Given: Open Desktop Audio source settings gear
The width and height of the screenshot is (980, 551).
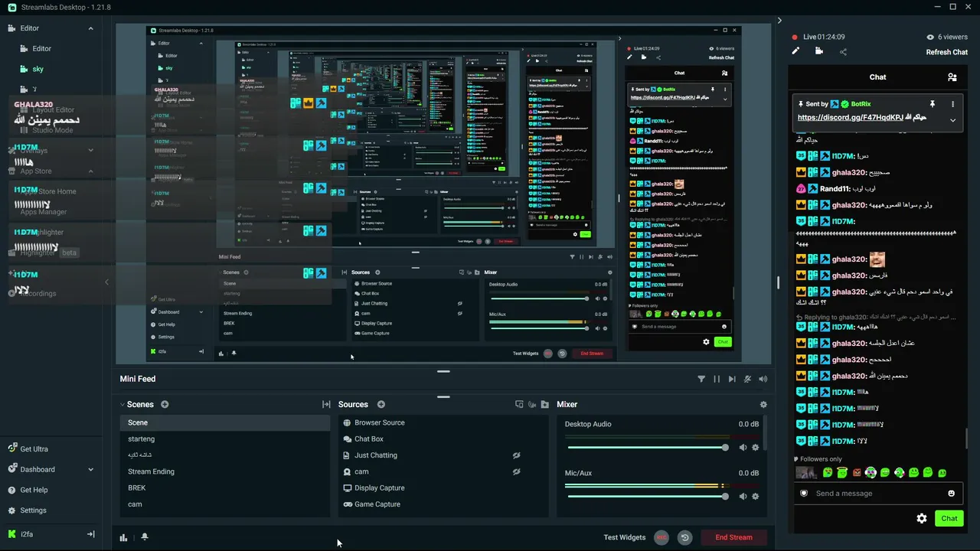Looking at the screenshot, I should (756, 448).
